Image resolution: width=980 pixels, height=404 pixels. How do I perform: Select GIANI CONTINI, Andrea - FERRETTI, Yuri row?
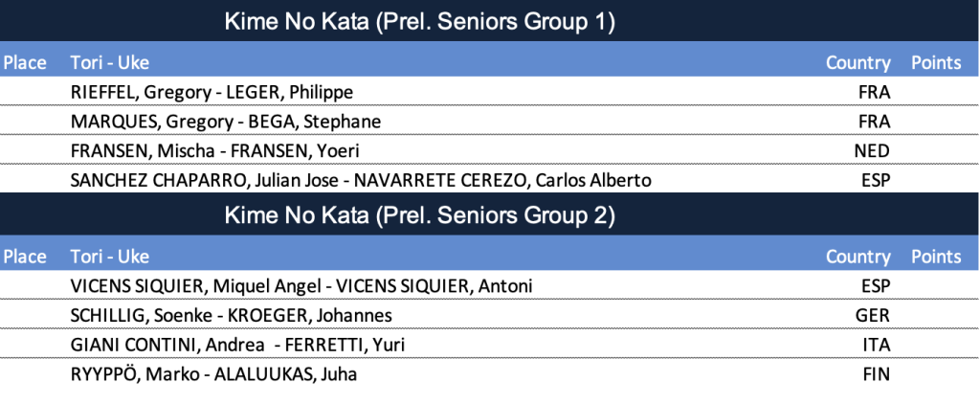pos(490,345)
